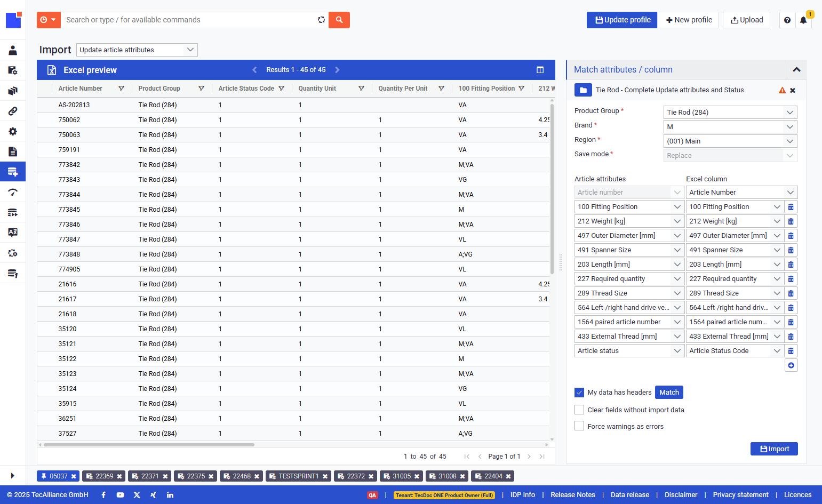Open the Region dropdown

tap(730, 141)
